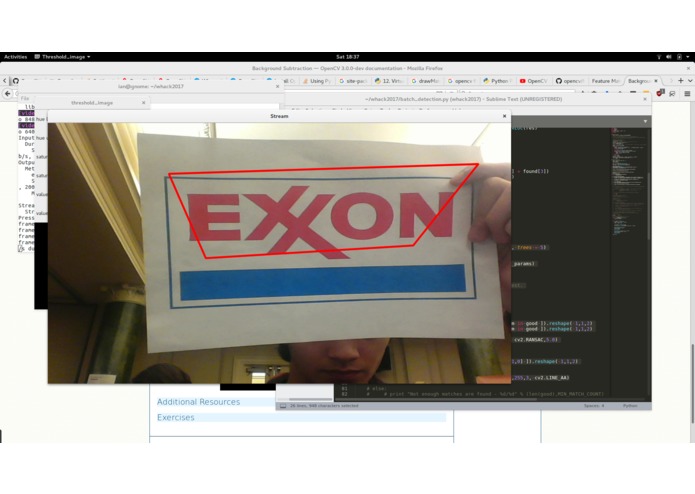Switch to the GitHub tab at far left in Firefox
The height and width of the screenshot is (494, 695).
16,81
